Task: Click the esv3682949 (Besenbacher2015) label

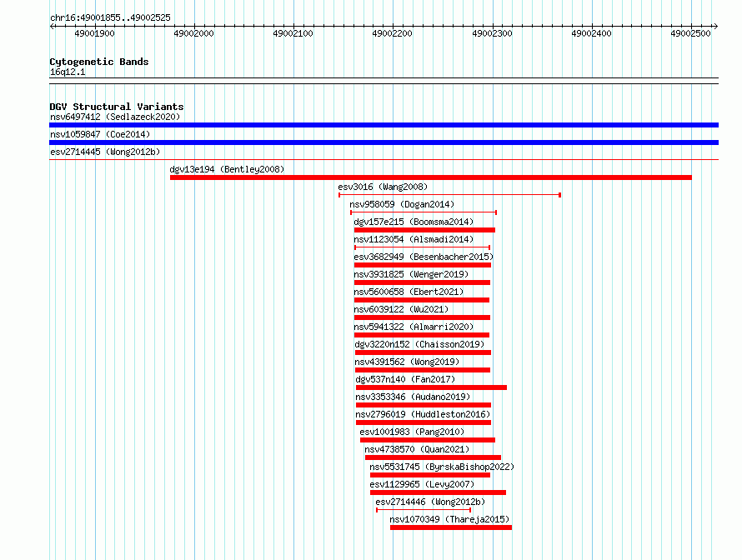Action: pyautogui.click(x=424, y=257)
